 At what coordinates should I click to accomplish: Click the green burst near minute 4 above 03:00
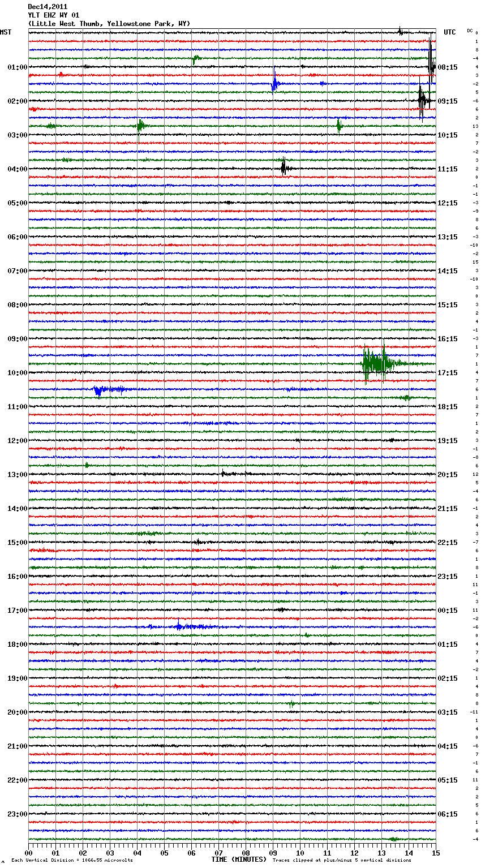[140, 126]
